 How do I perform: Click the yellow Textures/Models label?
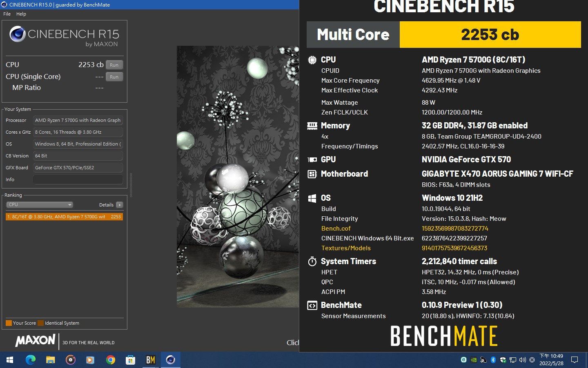click(346, 248)
